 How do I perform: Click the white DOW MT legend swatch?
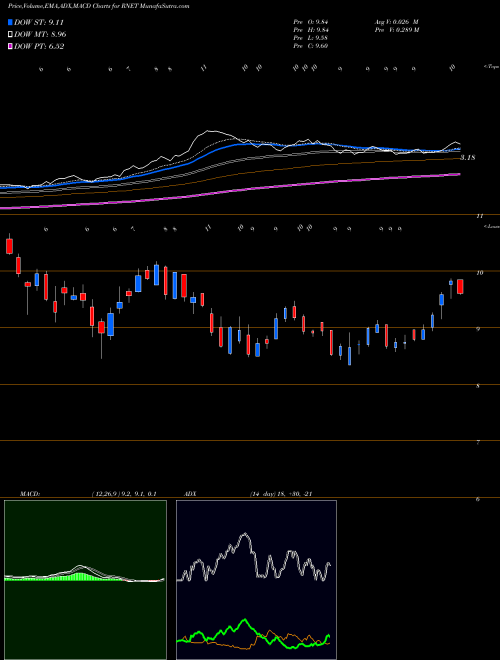coord(10,34)
